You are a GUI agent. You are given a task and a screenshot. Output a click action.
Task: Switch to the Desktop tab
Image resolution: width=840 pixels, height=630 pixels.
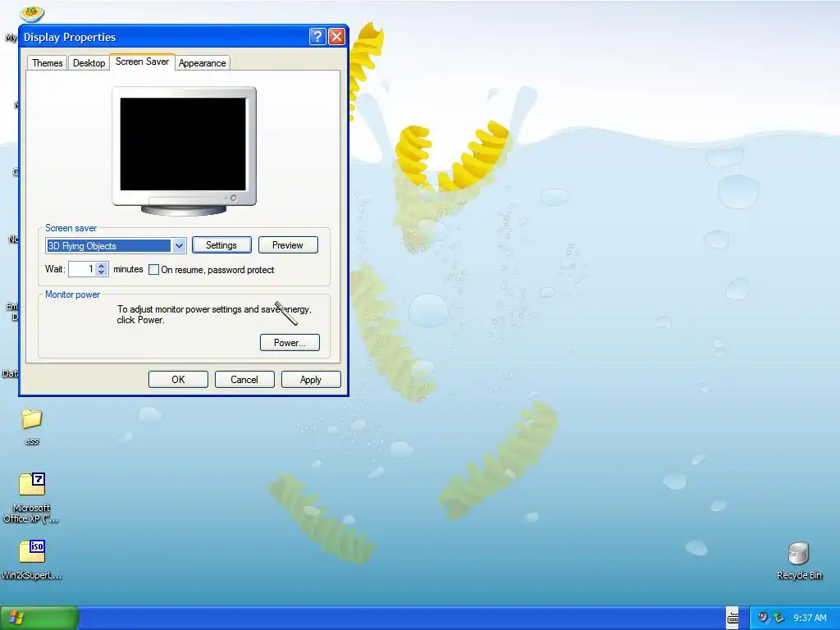pyautogui.click(x=89, y=62)
